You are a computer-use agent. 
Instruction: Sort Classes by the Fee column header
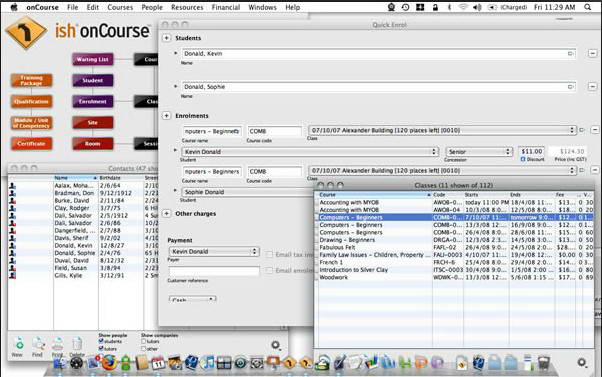pyautogui.click(x=567, y=195)
